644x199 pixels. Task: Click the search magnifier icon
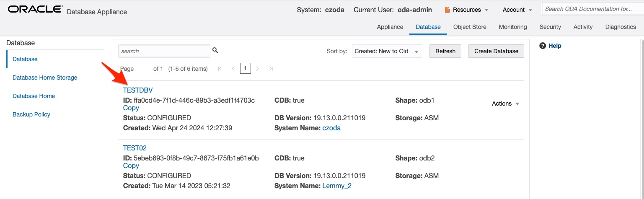tap(215, 50)
